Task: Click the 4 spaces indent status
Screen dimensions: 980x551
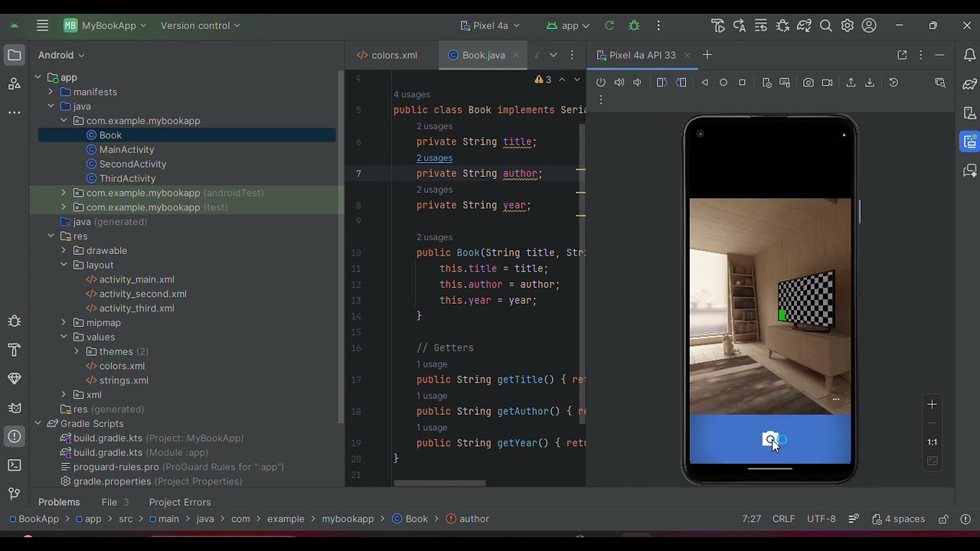Action: point(898,519)
